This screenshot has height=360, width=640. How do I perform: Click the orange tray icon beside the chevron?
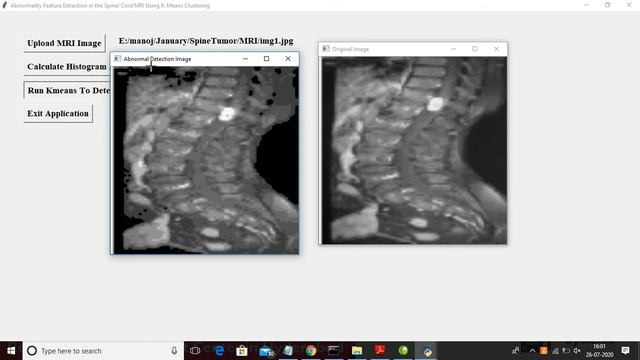coord(544,351)
